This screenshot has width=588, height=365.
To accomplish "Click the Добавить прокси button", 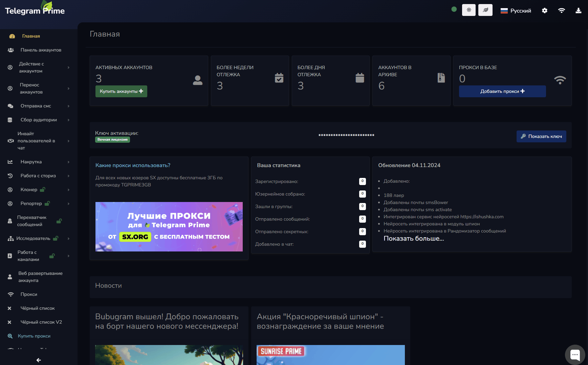I will point(502,91).
